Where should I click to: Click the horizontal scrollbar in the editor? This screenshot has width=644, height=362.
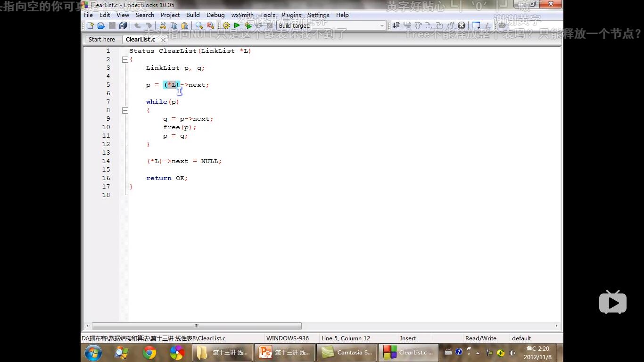pos(197,326)
